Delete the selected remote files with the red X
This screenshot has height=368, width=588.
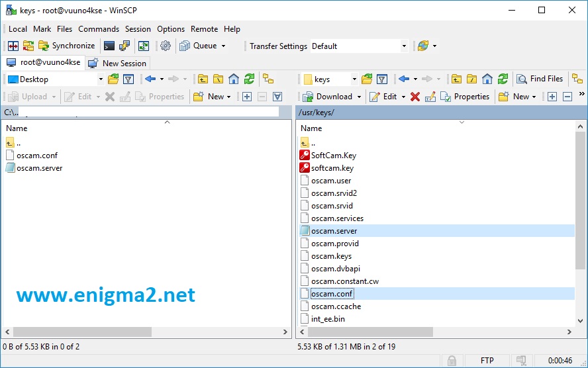point(415,97)
